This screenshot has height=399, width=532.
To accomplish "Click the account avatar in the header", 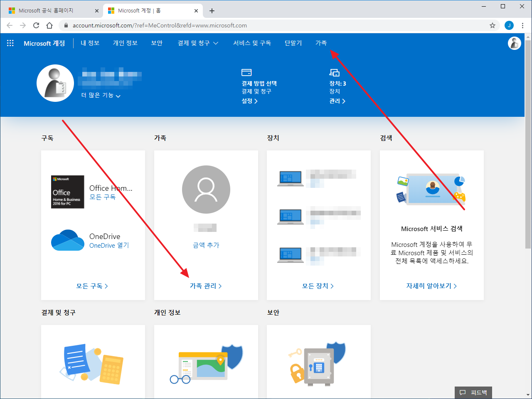I will [x=515, y=43].
